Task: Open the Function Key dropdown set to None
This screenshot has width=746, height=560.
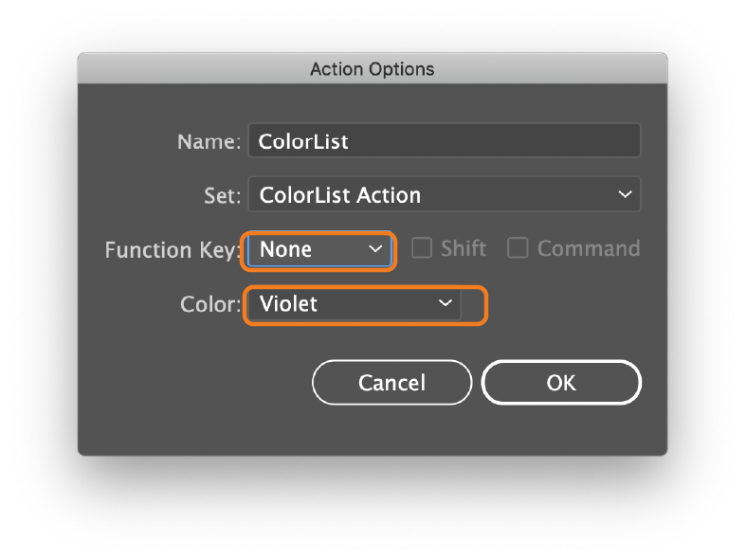Action: tap(319, 250)
